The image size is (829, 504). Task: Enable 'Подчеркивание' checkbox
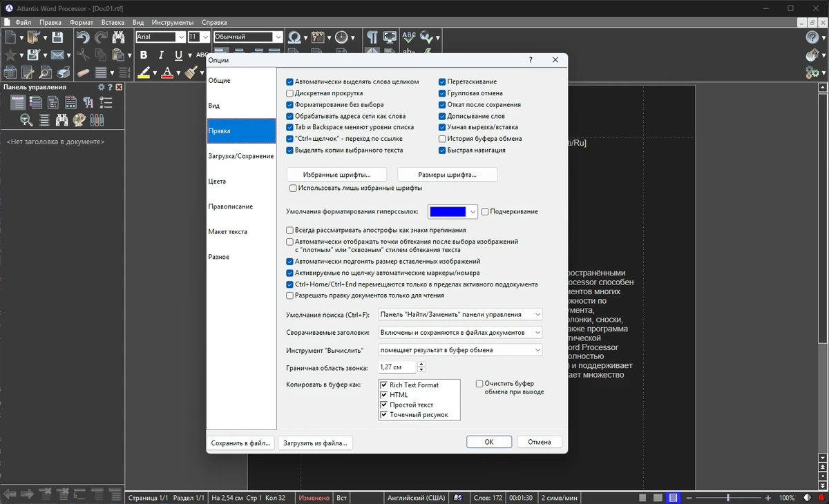(485, 211)
